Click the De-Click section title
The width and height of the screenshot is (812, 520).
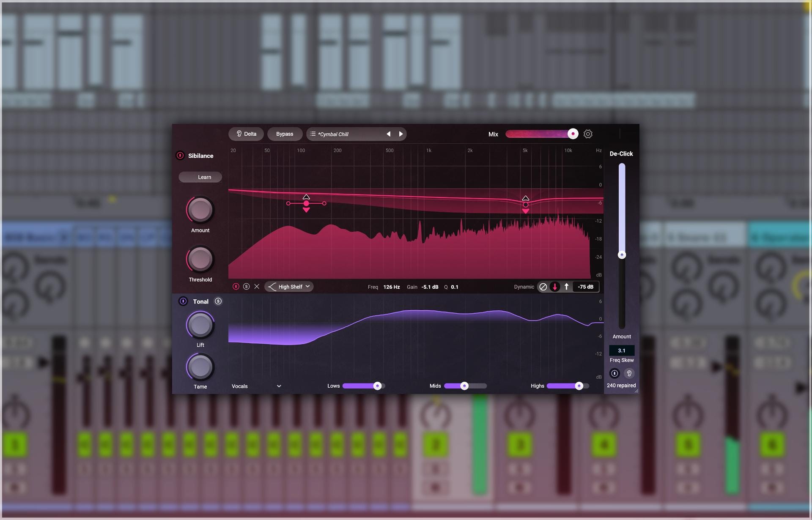click(621, 154)
